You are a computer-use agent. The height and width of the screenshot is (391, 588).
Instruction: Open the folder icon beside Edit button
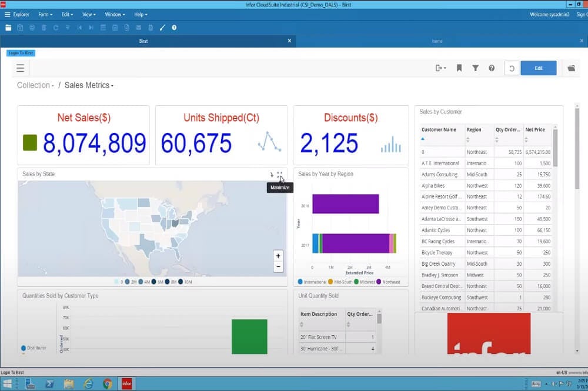pos(571,68)
